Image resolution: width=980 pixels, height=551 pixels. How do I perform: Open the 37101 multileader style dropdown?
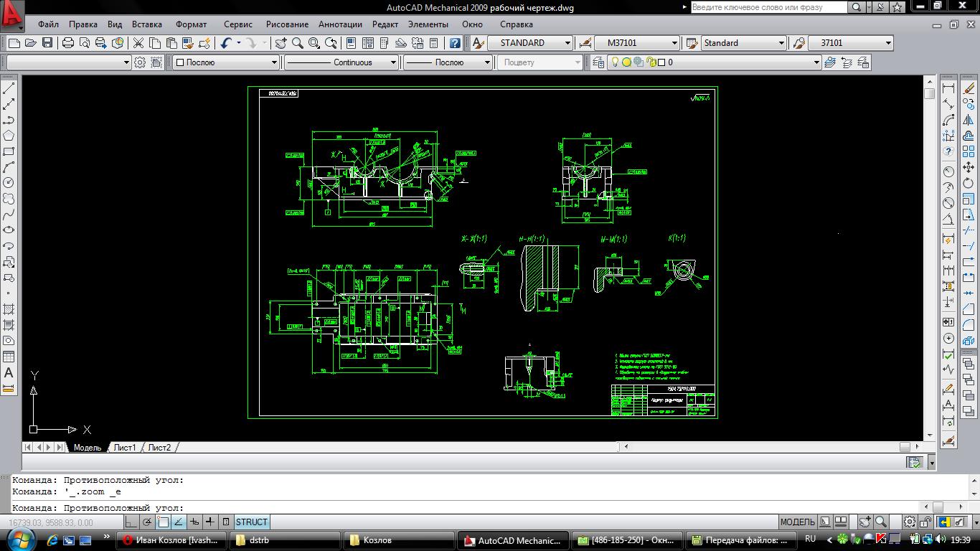(x=850, y=43)
